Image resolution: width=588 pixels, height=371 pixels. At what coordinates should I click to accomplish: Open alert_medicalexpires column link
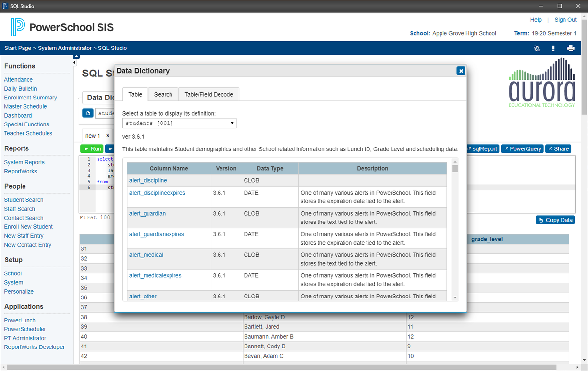click(155, 275)
